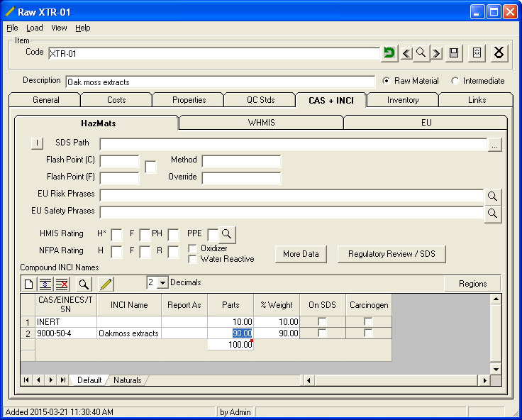This screenshot has width=522, height=420.
Task: Open the File menu
Action: point(12,28)
